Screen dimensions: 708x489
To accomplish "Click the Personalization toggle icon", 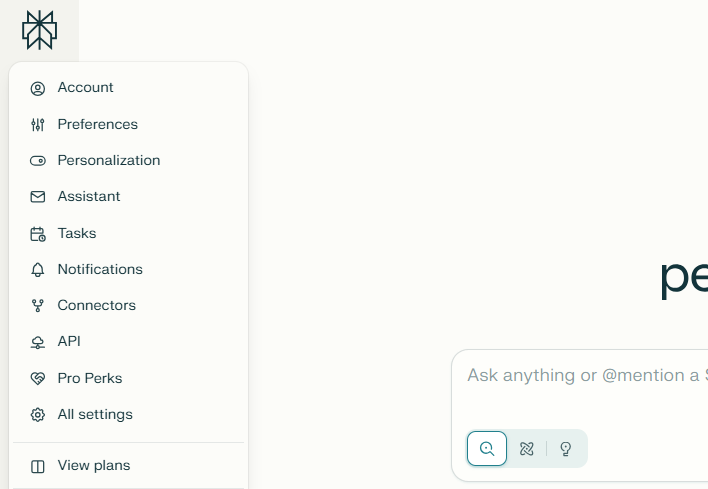I will click(38, 161).
